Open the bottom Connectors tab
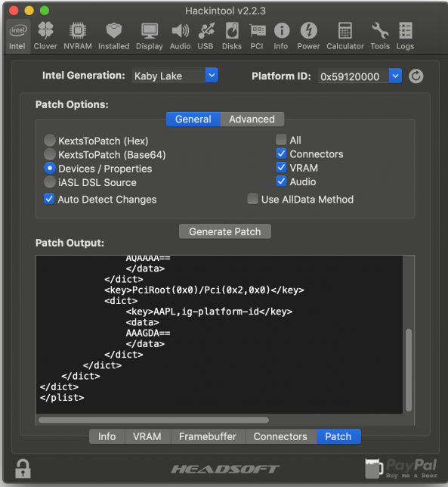 280,436
